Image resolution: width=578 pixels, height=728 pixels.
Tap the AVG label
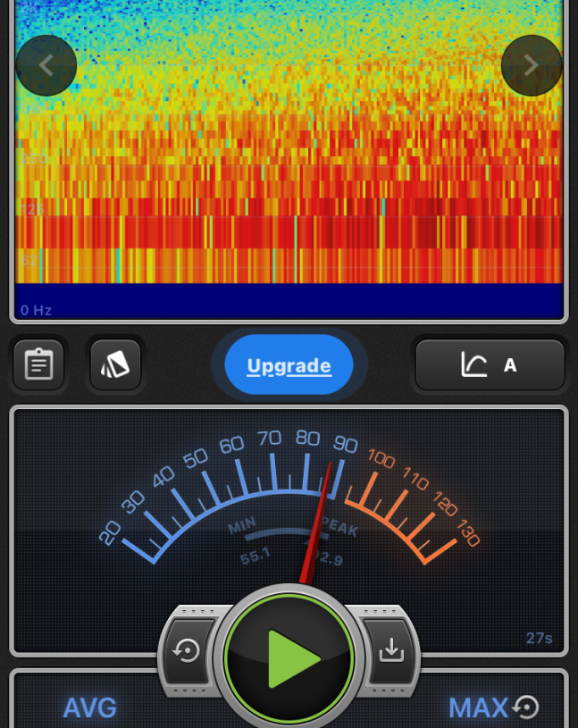(x=89, y=708)
